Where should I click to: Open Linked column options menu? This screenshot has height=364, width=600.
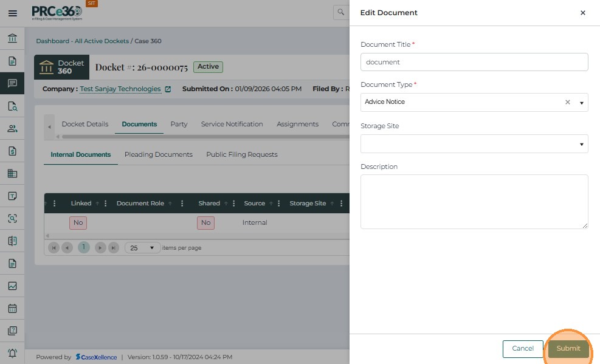(106, 204)
